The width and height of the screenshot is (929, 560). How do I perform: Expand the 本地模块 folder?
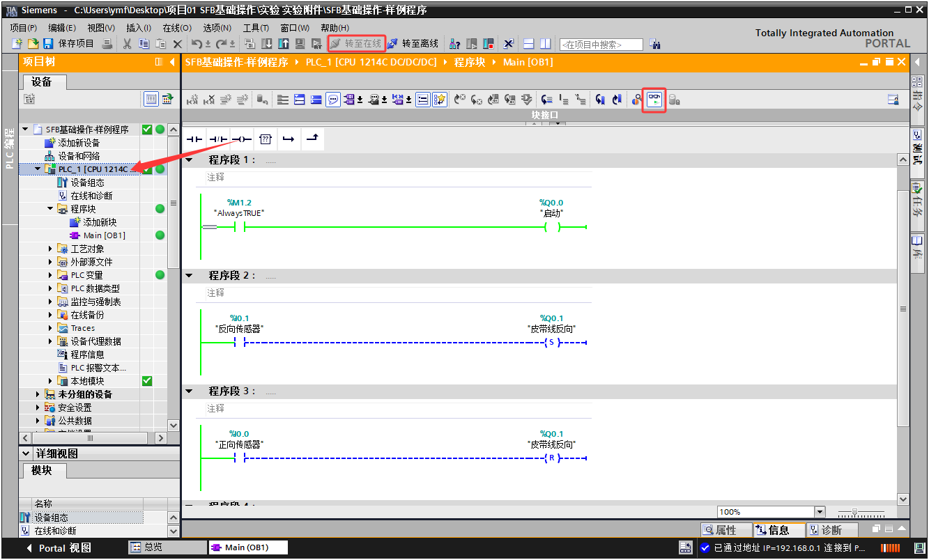(x=50, y=381)
